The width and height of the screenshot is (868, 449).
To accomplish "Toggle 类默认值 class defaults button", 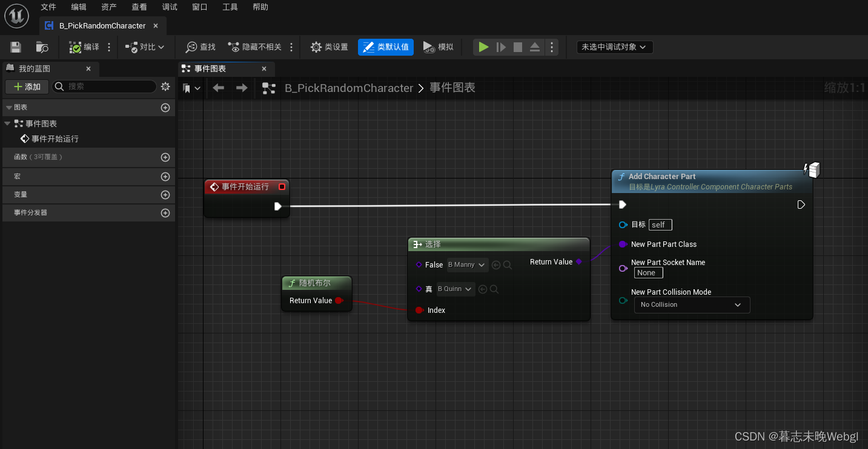I will click(386, 47).
